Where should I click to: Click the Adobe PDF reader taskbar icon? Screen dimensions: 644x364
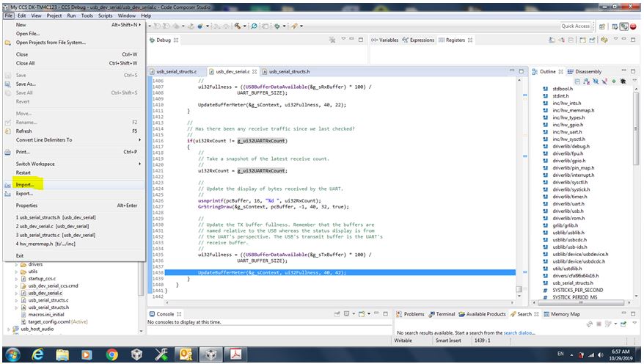(x=235, y=354)
